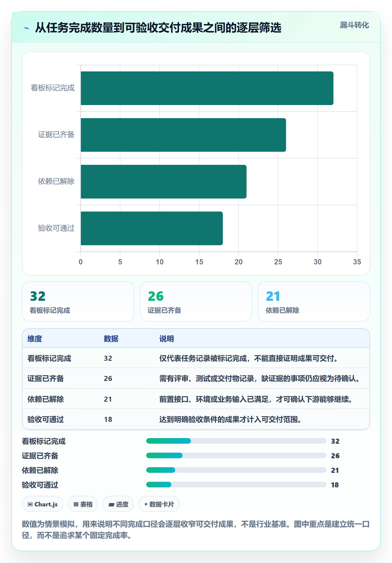Click the 验收可通过 bar in the chart
The width and height of the screenshot is (392, 563).
(x=152, y=228)
